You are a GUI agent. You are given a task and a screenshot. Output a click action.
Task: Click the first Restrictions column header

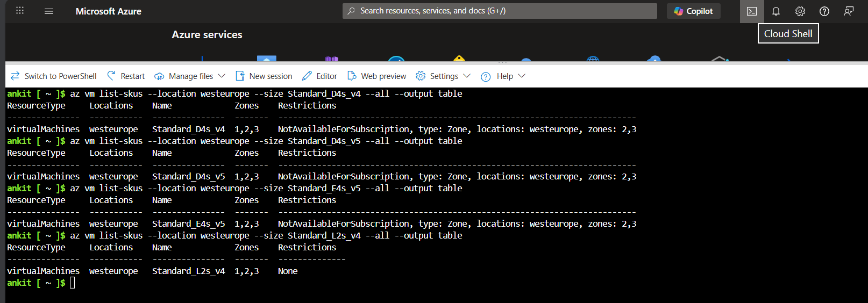pyautogui.click(x=307, y=106)
